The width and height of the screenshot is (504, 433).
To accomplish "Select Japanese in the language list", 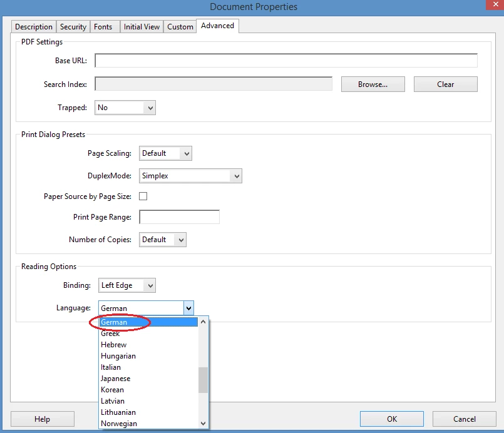I will pyautogui.click(x=148, y=379).
